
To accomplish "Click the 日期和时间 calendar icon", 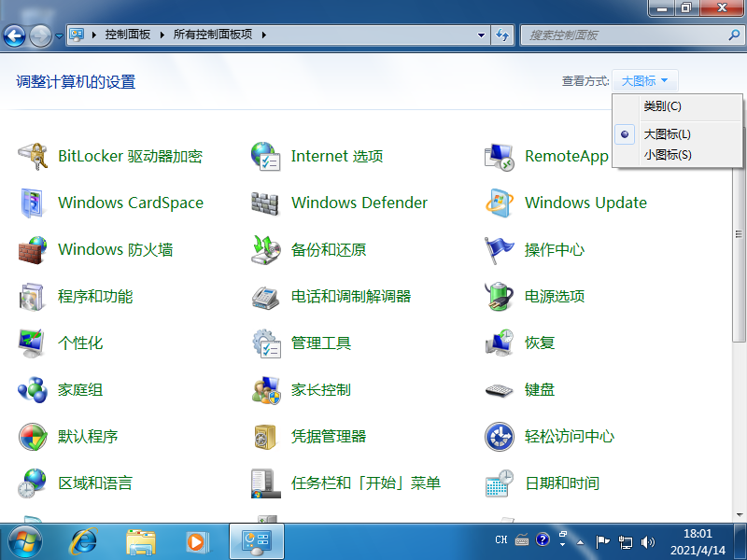I will [500, 483].
